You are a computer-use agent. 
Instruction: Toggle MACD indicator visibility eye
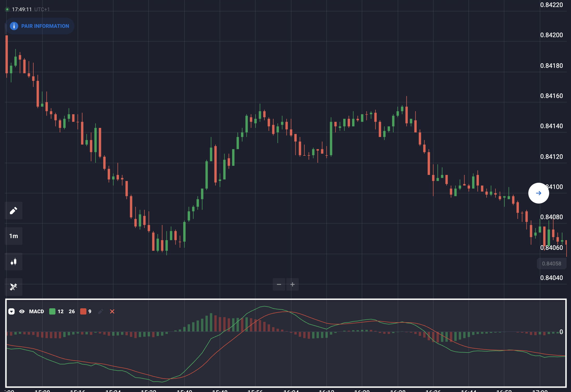coord(22,311)
